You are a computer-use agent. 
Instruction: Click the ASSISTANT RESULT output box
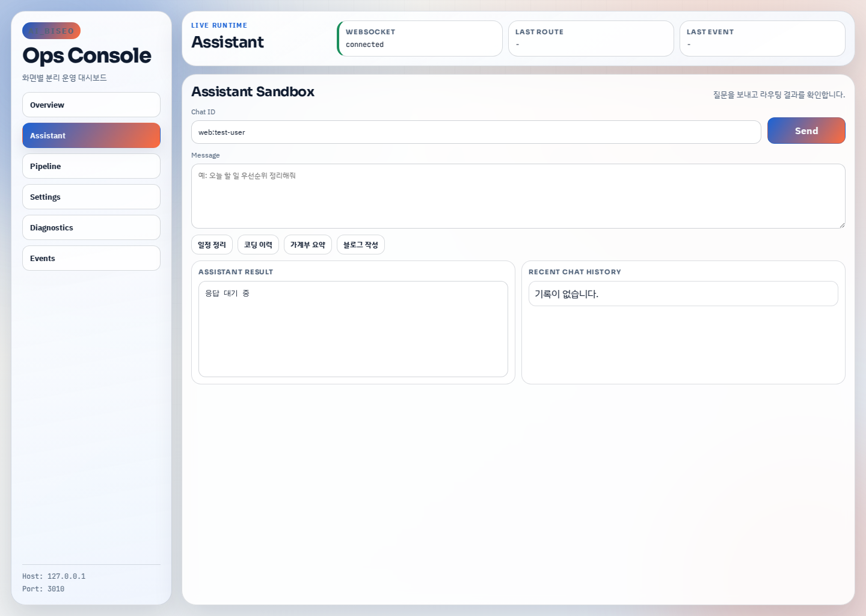click(x=353, y=329)
